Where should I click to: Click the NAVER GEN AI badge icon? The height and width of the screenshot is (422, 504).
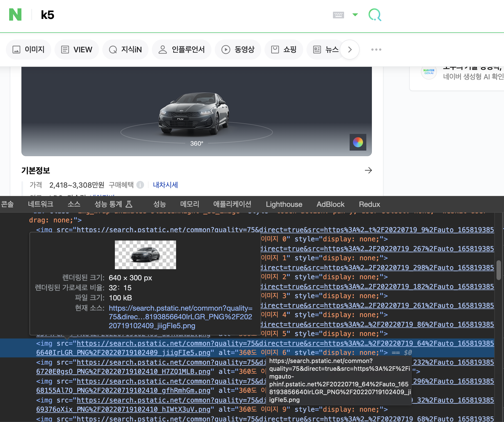point(429,72)
